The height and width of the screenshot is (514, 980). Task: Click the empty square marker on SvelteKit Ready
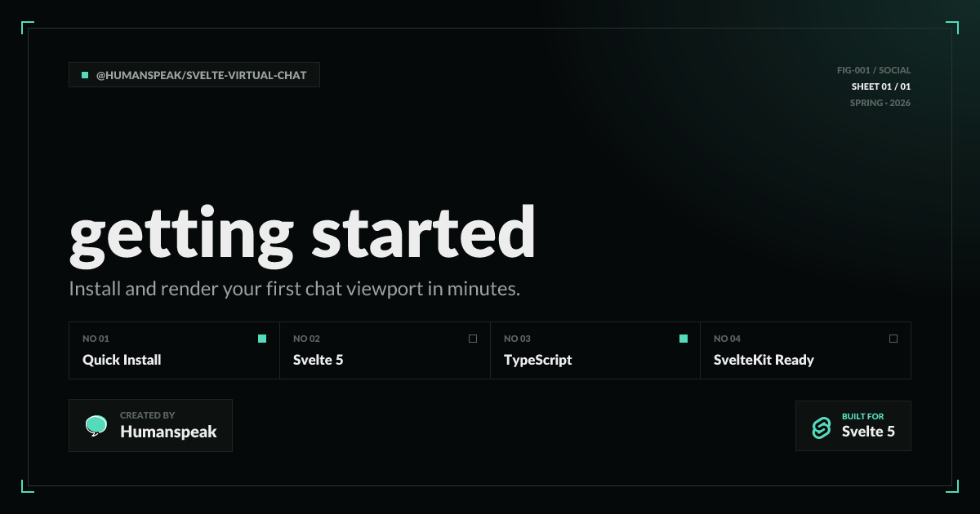[893, 339]
